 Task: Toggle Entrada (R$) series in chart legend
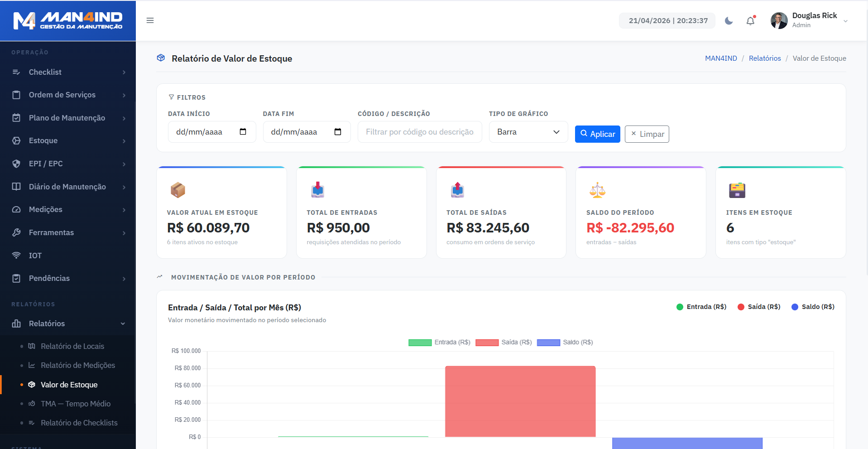(x=420, y=343)
